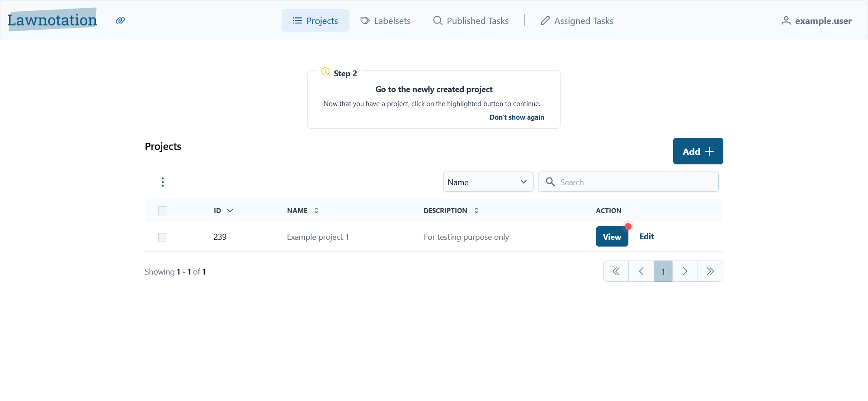Click the View button for Example project 1
The height and width of the screenshot is (401, 868).
pos(612,237)
